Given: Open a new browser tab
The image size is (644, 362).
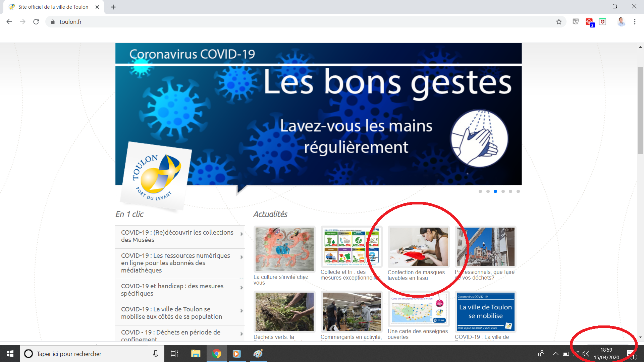Looking at the screenshot, I should (x=113, y=7).
